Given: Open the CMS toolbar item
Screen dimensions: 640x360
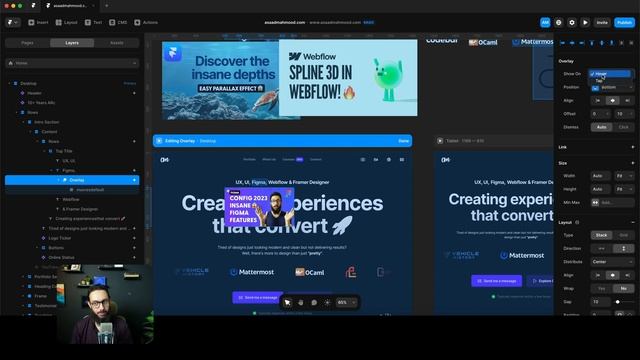Looking at the screenshot, I should pyautogui.click(x=118, y=22).
